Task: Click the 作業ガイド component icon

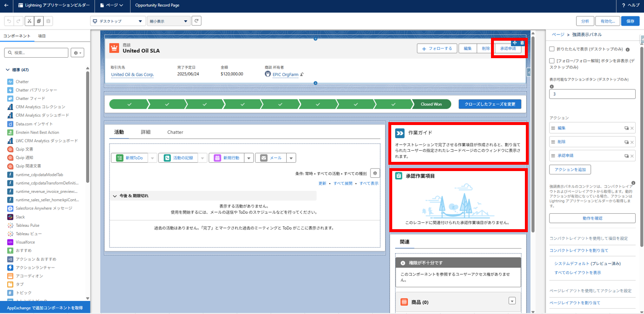Action: (399, 133)
